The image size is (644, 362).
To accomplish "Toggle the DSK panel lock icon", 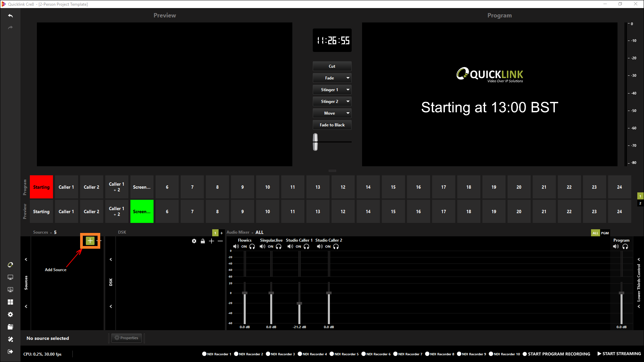I will [x=203, y=241].
